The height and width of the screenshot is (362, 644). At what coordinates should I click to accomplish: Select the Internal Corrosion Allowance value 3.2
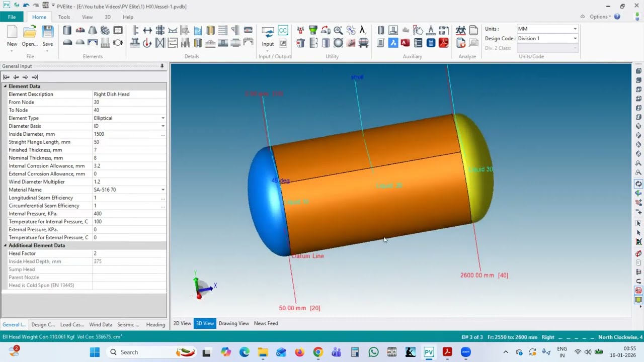click(129, 166)
